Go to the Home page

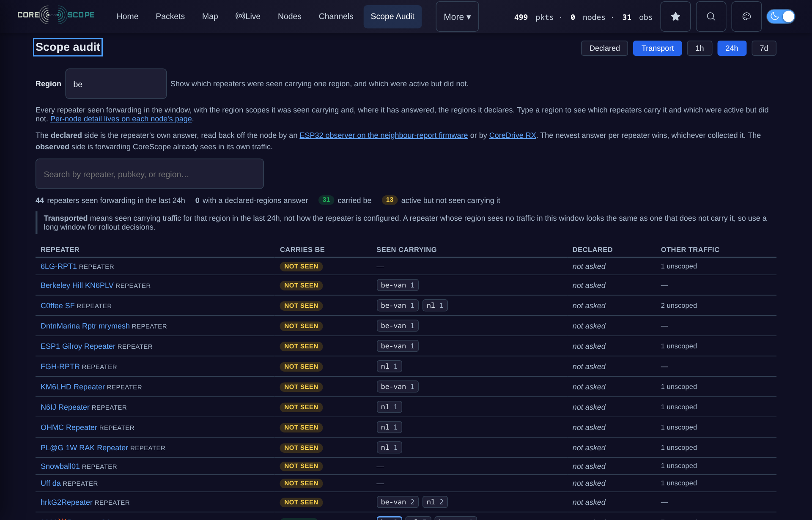(127, 16)
